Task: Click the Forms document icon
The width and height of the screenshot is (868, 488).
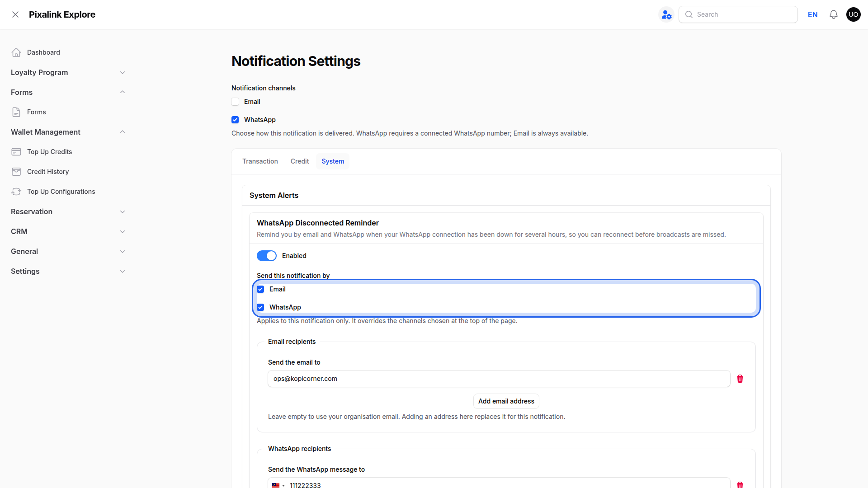Action: [x=16, y=112]
